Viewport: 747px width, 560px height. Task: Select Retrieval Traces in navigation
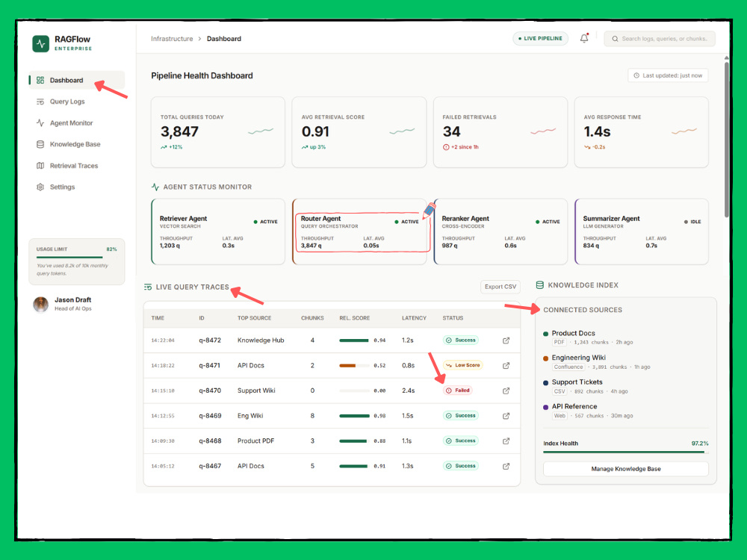(77, 166)
